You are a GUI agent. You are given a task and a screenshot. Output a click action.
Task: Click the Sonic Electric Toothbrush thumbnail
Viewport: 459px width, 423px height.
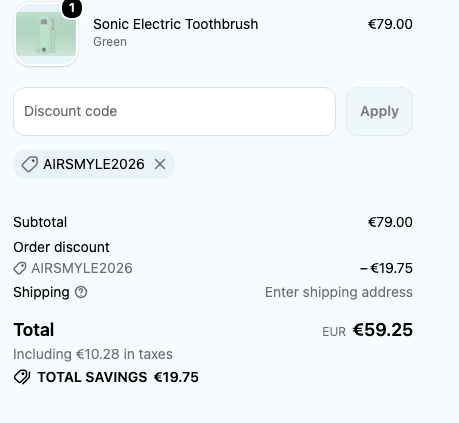pyautogui.click(x=46, y=34)
